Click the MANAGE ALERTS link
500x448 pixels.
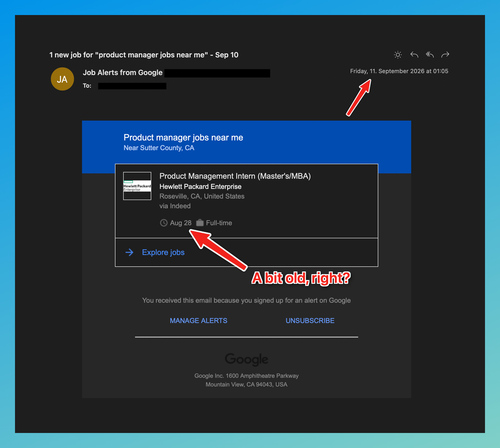(x=198, y=320)
